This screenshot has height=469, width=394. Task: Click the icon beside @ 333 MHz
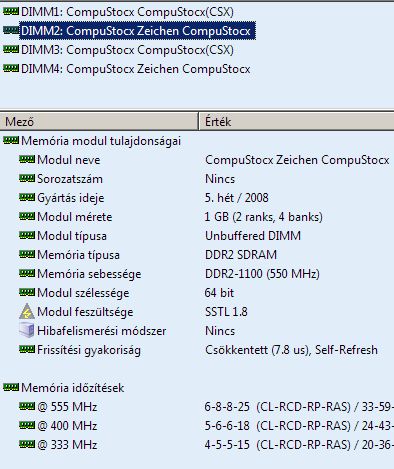point(27,444)
